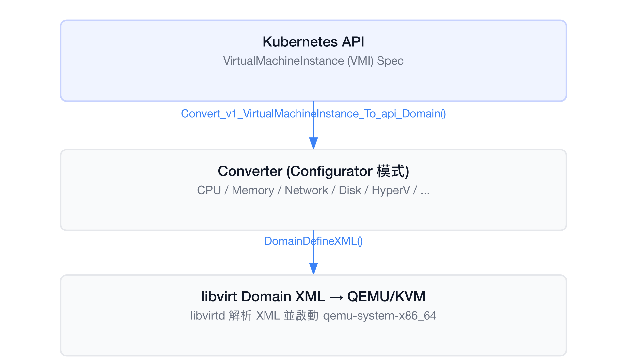Click the 'Converter (Configurator 模式)' heading
The width and height of the screenshot is (627, 364).
pos(313,171)
